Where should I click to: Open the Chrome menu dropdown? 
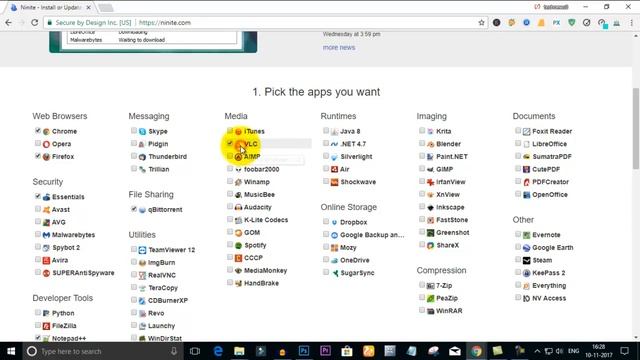(x=631, y=23)
